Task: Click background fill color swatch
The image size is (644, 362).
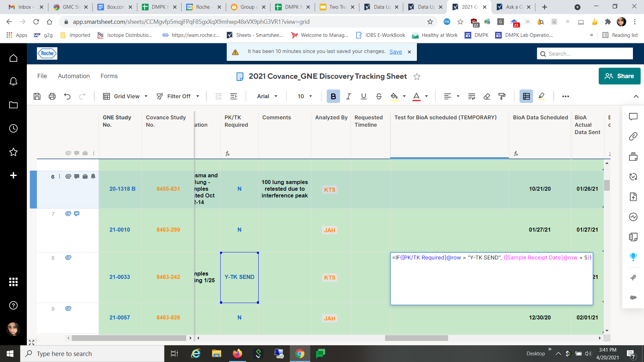Action: 394,97
